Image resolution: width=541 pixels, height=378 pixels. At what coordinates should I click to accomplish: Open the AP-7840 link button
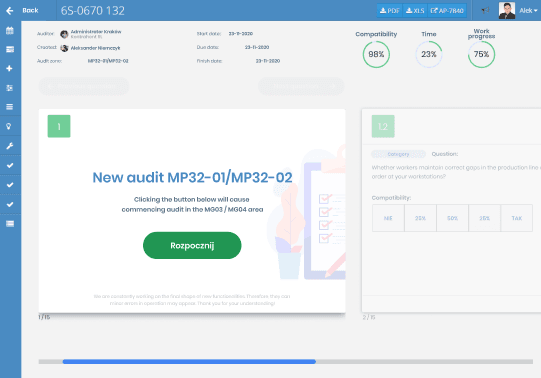(x=447, y=11)
